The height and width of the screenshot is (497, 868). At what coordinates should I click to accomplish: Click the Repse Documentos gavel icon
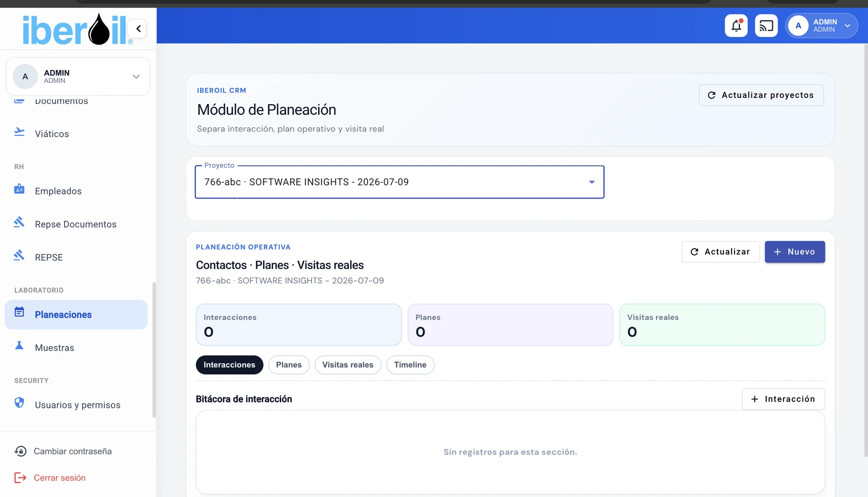point(19,222)
